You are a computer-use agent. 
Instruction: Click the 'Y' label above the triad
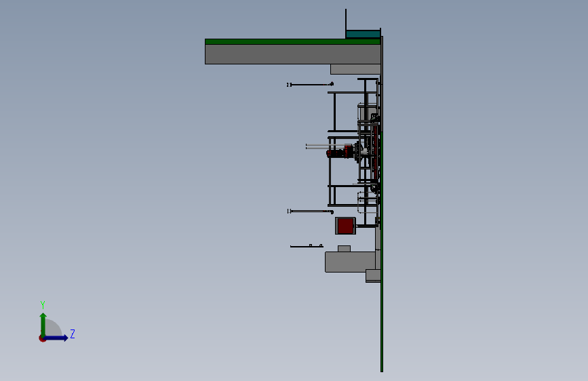43,304
